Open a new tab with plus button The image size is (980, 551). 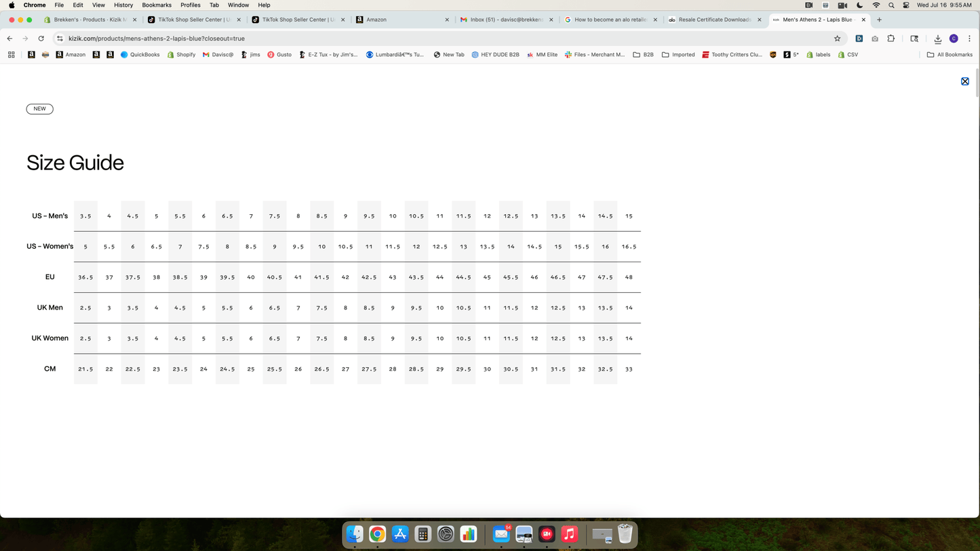(879, 20)
